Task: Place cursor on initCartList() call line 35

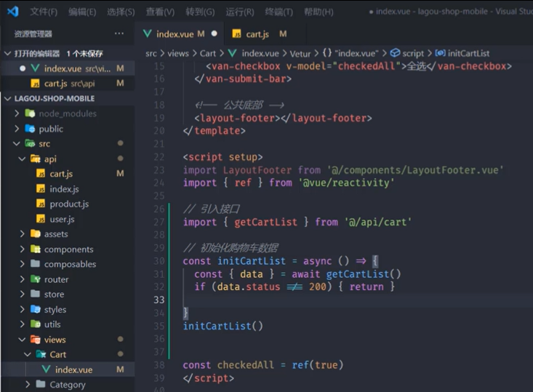Action: [x=223, y=326]
